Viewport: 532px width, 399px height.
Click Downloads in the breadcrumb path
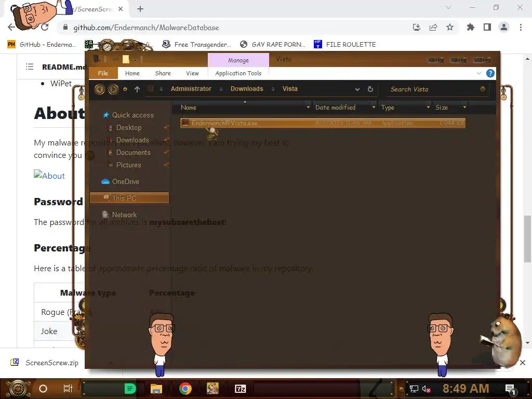click(247, 89)
